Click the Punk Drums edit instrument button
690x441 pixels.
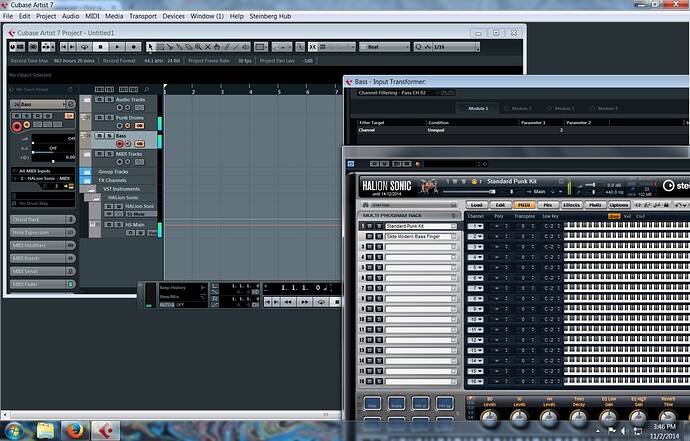click(139, 125)
